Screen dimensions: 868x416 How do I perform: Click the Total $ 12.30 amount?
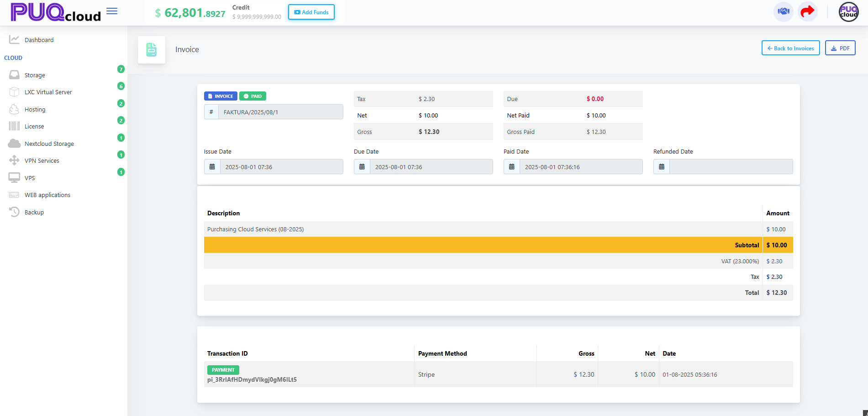coord(777,293)
